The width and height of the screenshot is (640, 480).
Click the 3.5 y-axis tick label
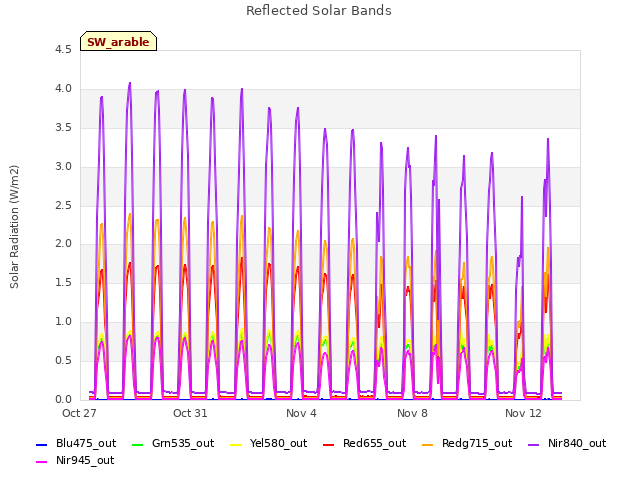point(63,128)
